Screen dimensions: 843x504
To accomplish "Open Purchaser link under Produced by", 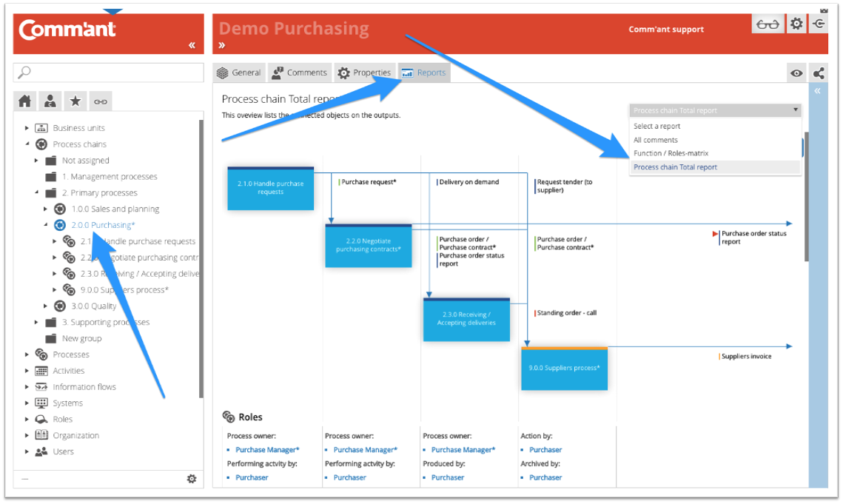I will 447,477.
